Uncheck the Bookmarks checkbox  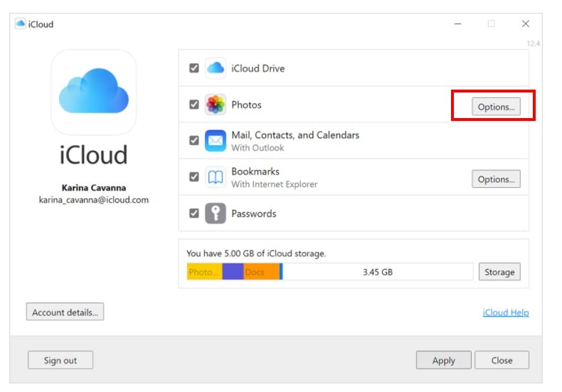coord(194,177)
